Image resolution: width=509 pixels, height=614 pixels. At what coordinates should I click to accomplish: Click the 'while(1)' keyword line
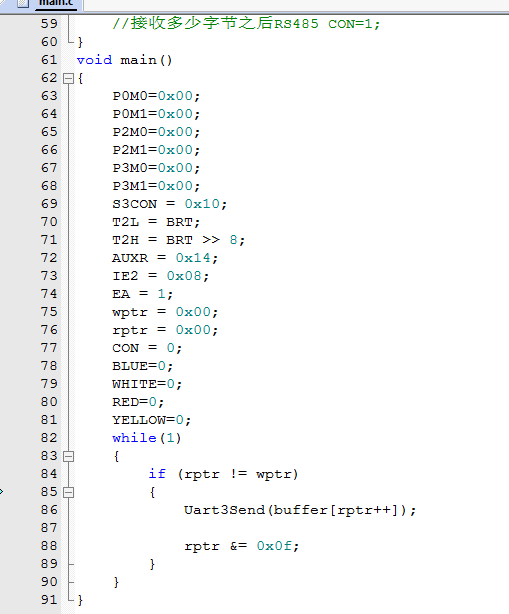click(147, 438)
